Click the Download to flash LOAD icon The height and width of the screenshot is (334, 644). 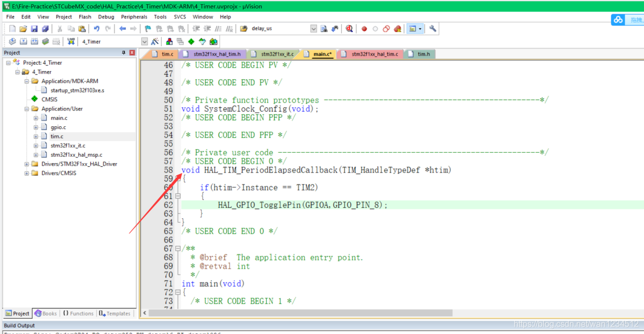point(70,42)
